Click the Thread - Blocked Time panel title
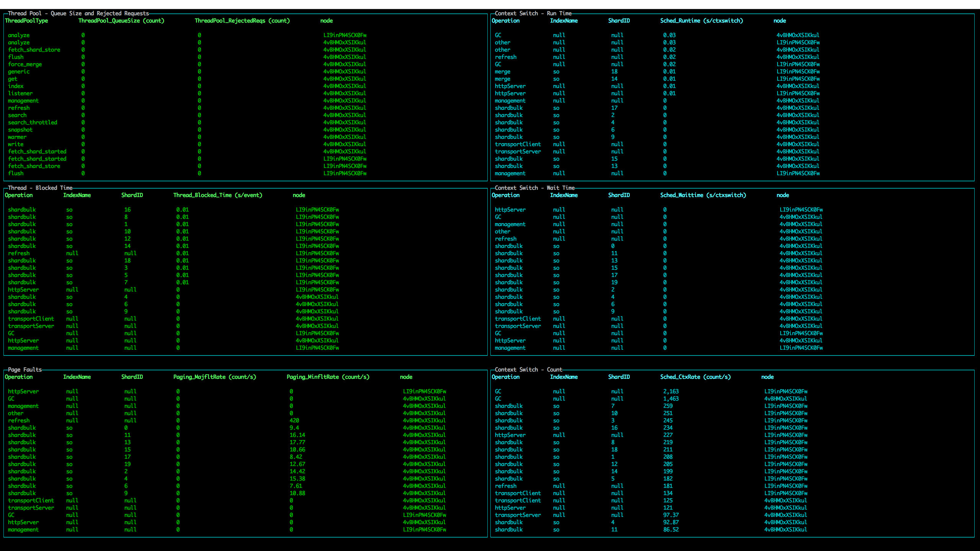This screenshot has height=551, width=980. 40,188
